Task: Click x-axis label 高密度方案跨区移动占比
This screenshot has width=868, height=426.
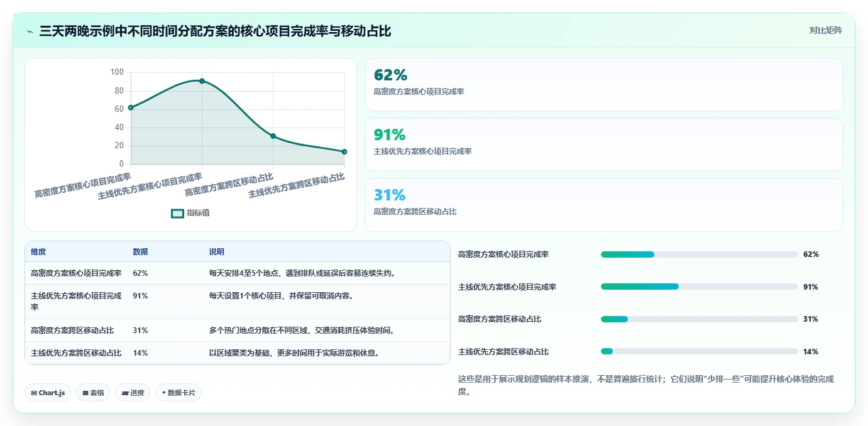Action: pos(229,185)
